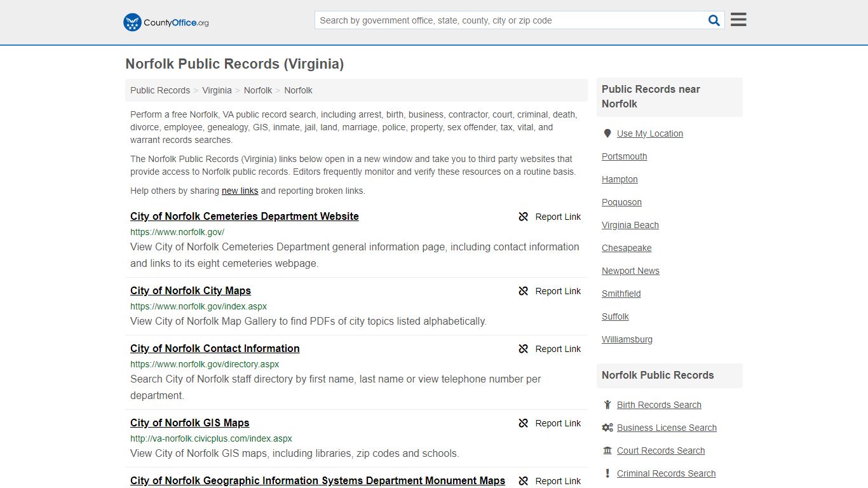Screen dimensions: 868x488
Task: Report Link for Cemeteries Department Website
Action: (550, 217)
